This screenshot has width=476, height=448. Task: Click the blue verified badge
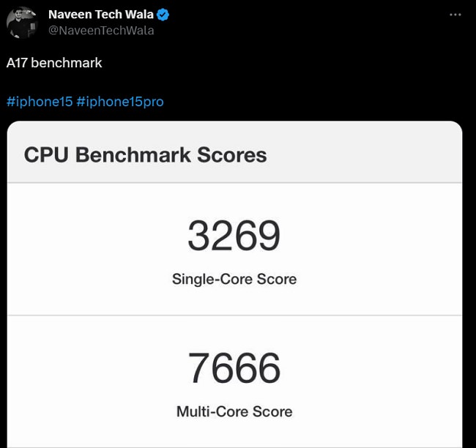163,15
